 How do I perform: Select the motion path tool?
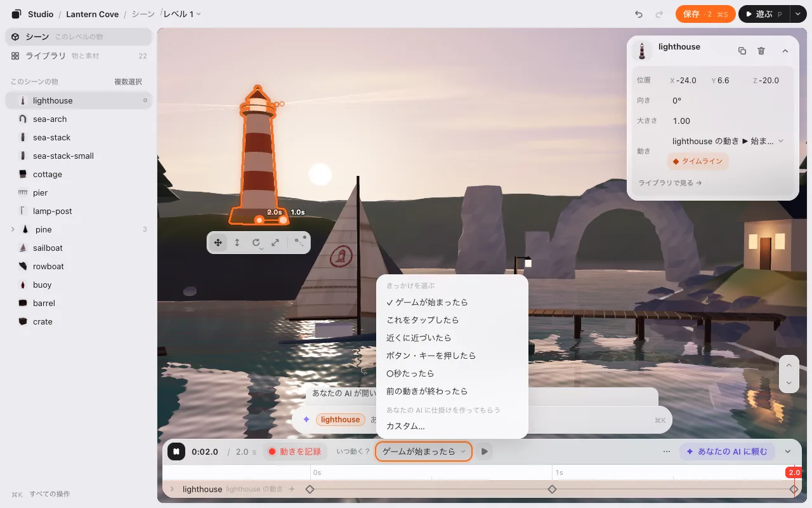pos(299,242)
